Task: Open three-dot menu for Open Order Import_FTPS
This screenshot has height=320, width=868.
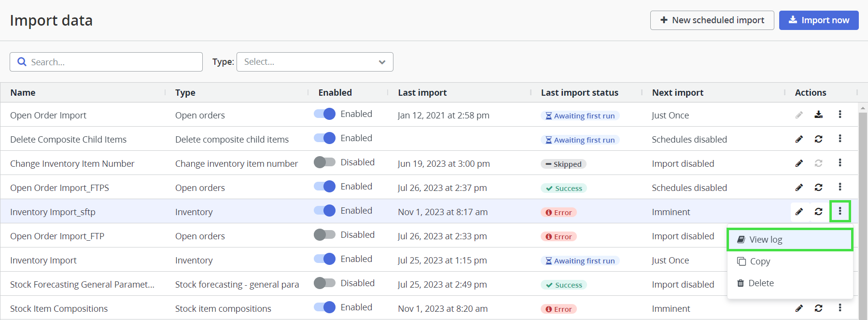Action: click(840, 187)
